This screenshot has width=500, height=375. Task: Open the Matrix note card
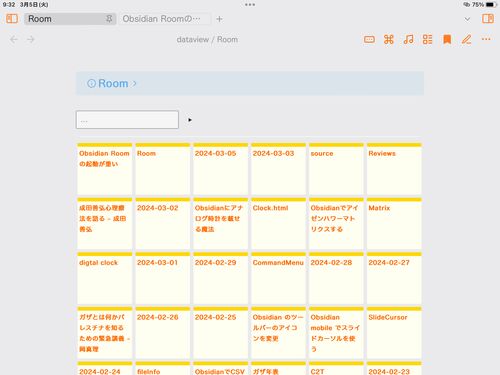click(394, 224)
